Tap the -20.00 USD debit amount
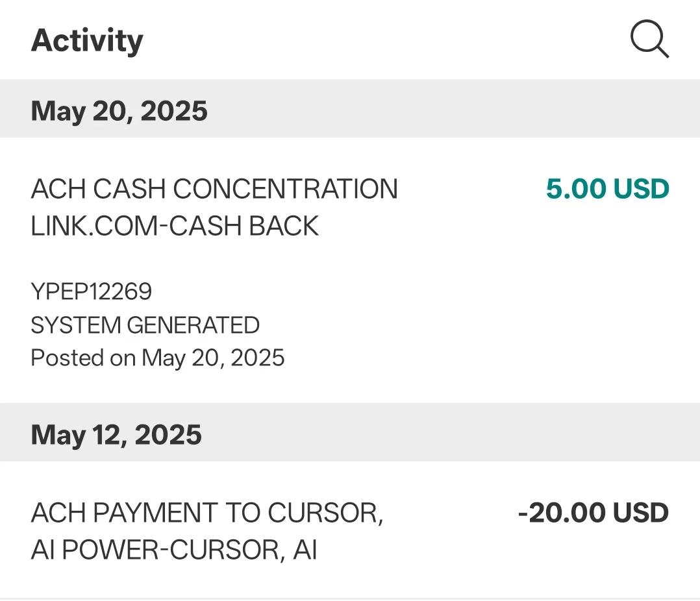The width and height of the screenshot is (700, 601). pyautogui.click(x=594, y=513)
